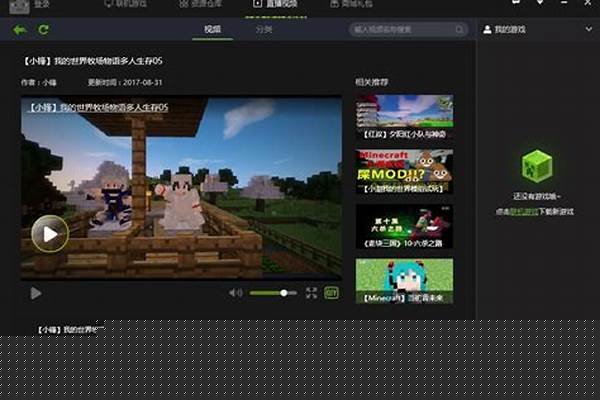Click the page title 【小锤】我的世界牧场物语多人生存05

tap(93, 61)
